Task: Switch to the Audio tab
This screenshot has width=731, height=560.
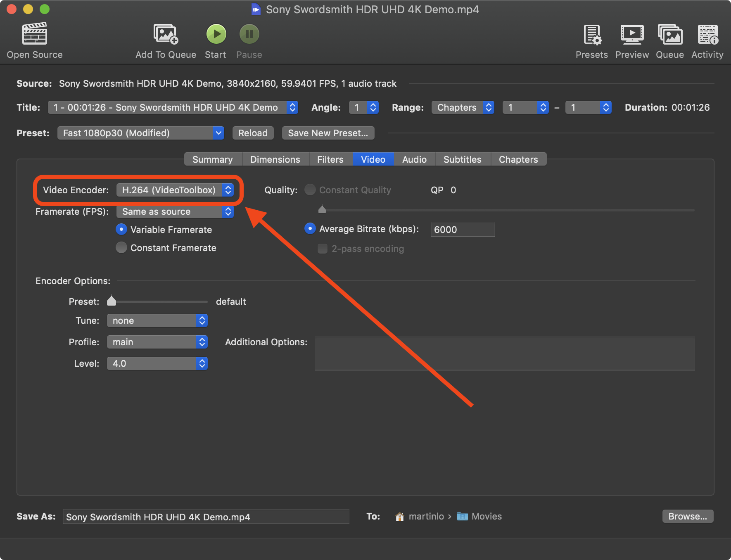Action: 414,159
